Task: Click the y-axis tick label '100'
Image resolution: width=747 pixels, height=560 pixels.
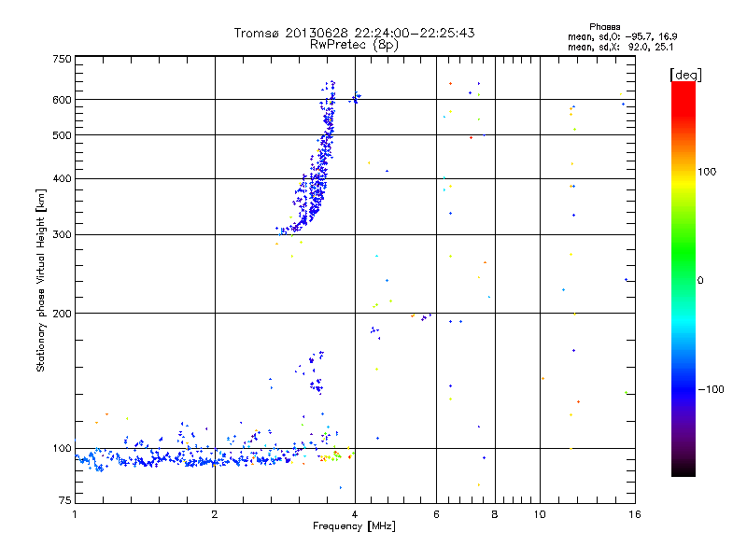Action: (63, 448)
